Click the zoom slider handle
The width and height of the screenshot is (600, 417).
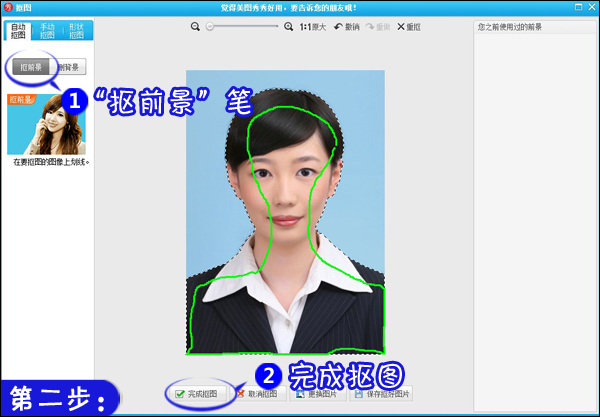[210, 27]
